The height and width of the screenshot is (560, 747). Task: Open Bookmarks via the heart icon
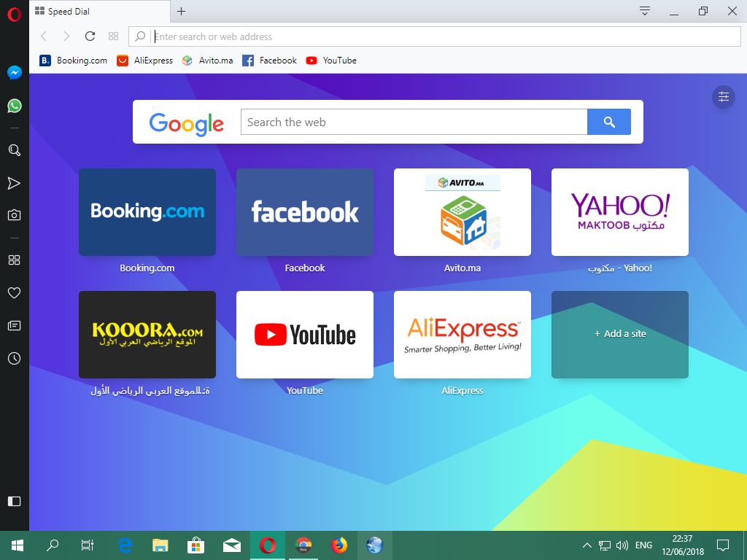(x=15, y=293)
